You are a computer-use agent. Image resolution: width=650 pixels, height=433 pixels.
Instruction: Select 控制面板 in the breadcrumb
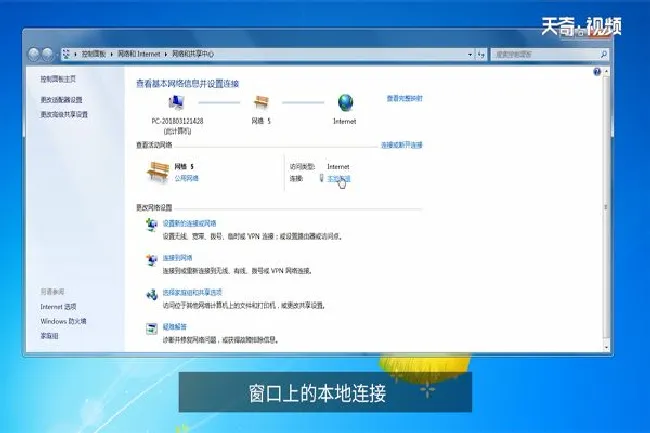click(94, 54)
